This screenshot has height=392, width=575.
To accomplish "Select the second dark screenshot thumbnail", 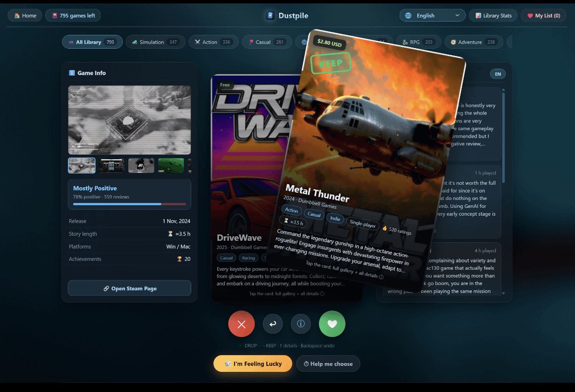I will point(112,166).
